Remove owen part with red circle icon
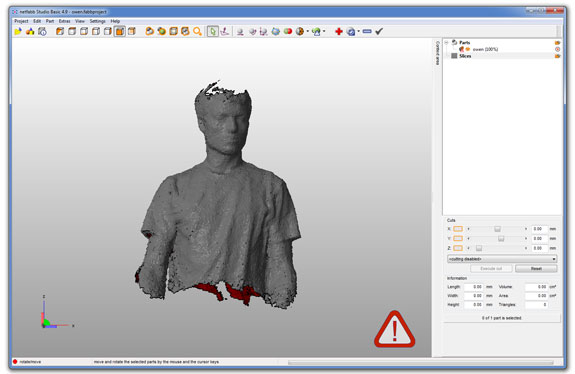Screen dimensions: 575x374 click(557, 49)
